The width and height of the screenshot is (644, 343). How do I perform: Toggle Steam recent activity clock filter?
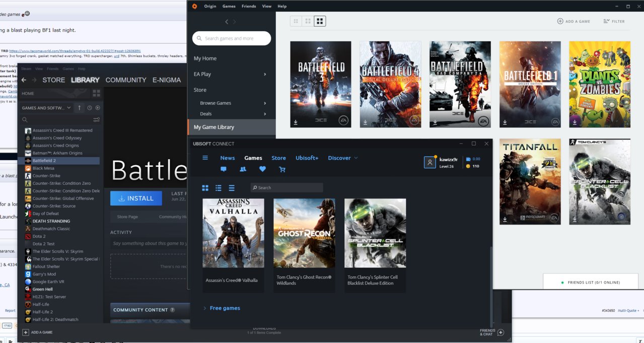(x=90, y=108)
